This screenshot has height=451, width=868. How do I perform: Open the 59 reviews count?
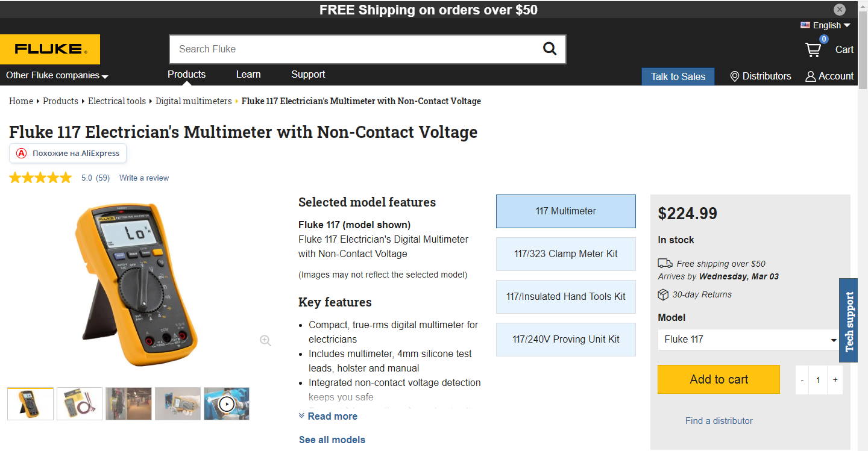[103, 178]
